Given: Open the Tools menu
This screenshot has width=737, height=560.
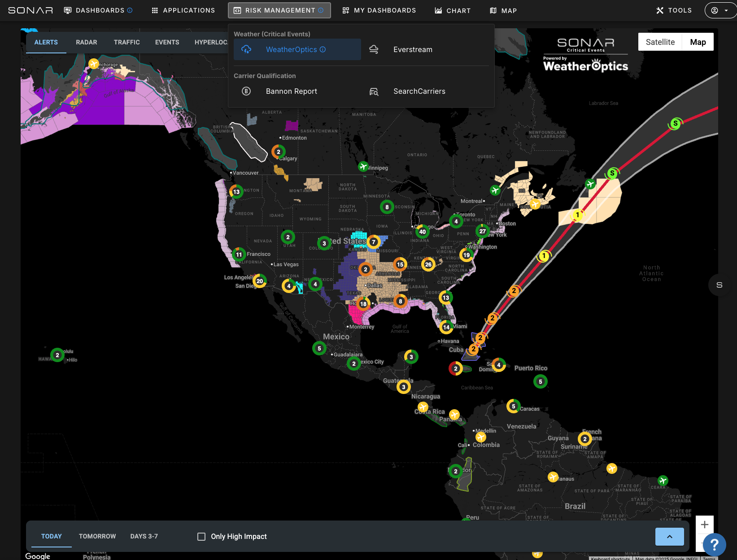Looking at the screenshot, I should [x=674, y=10].
